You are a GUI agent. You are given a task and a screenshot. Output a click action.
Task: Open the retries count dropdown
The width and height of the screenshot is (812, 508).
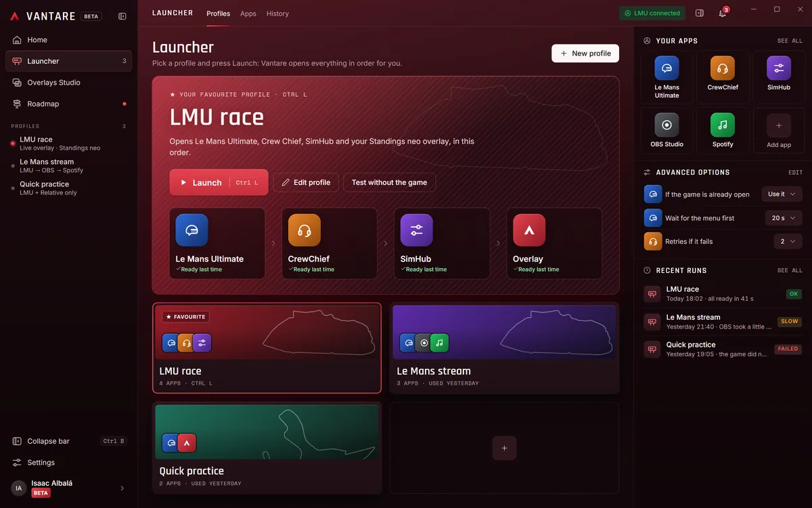tap(788, 241)
